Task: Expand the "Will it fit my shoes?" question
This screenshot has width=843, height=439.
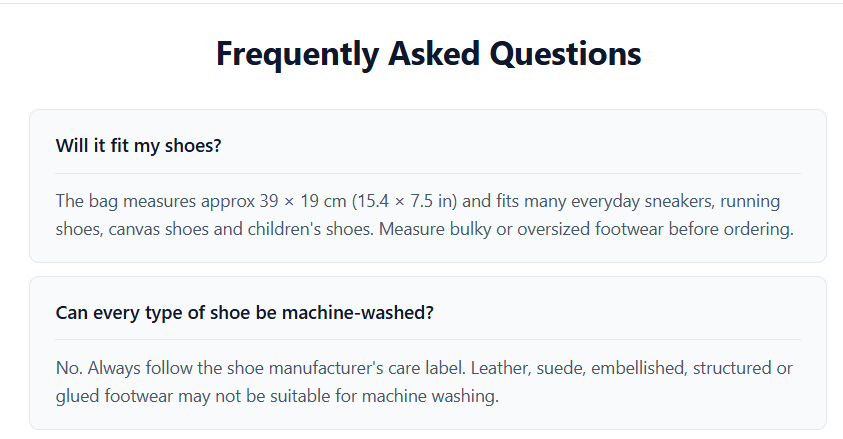Action: click(x=138, y=146)
